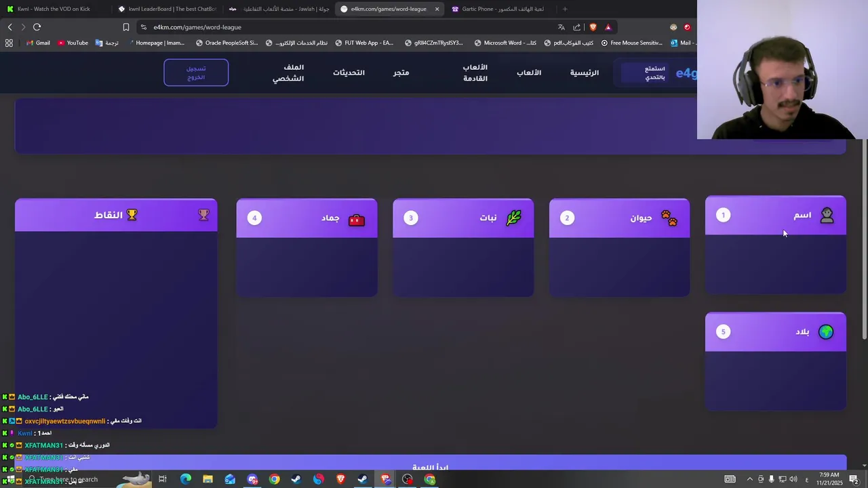
Task: Open Google Chrome from the taskbar
Action: (x=274, y=479)
